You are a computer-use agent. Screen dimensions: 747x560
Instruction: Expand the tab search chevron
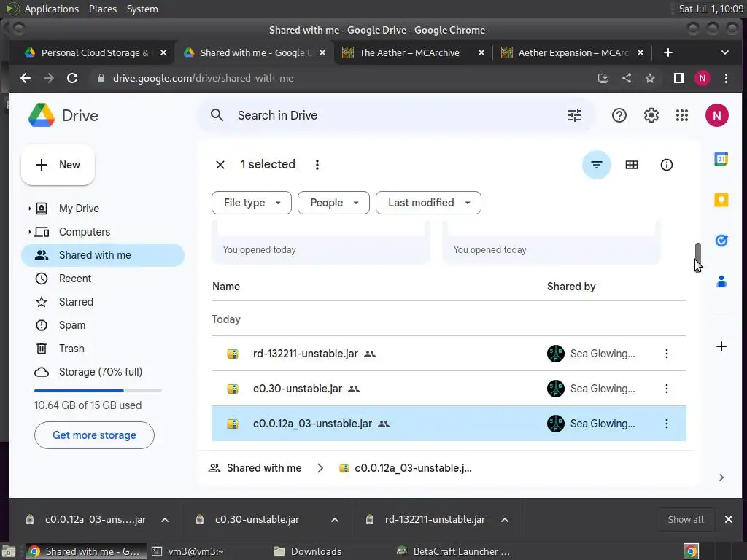[x=724, y=52]
